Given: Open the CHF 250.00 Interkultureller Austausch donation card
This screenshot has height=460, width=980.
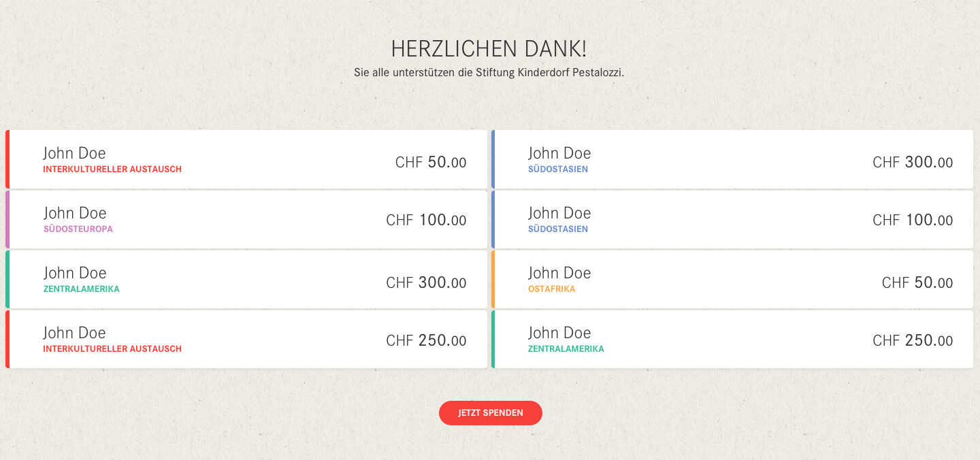Looking at the screenshot, I should pos(246,339).
